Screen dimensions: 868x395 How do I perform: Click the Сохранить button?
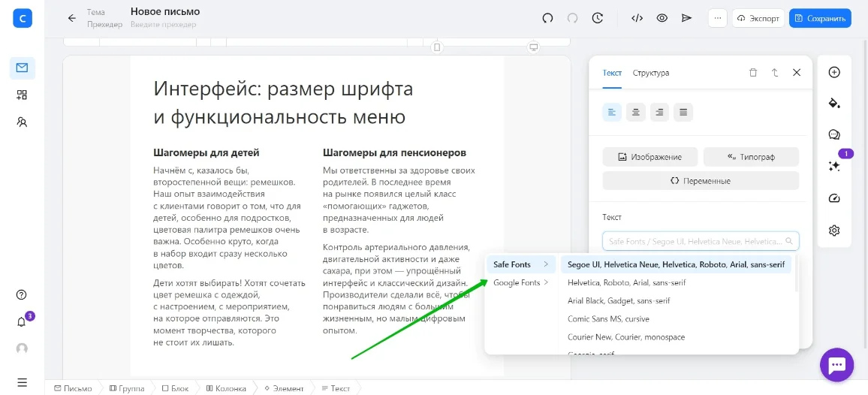click(820, 18)
